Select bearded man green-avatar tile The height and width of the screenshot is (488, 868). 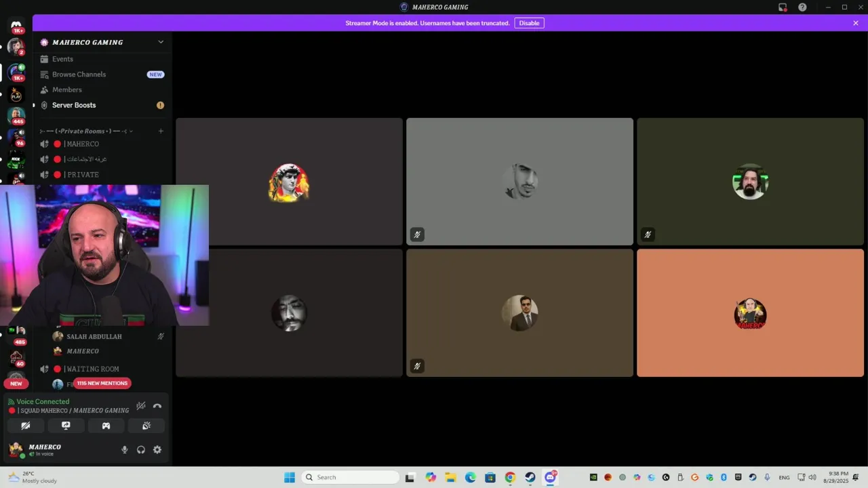point(750,182)
